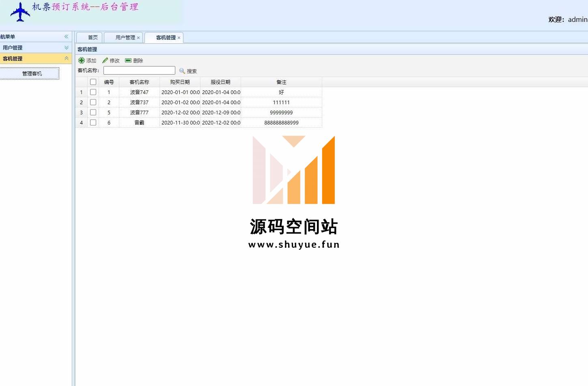Click the search (搜索) magnifier icon
This screenshot has height=386, width=588.
[182, 71]
